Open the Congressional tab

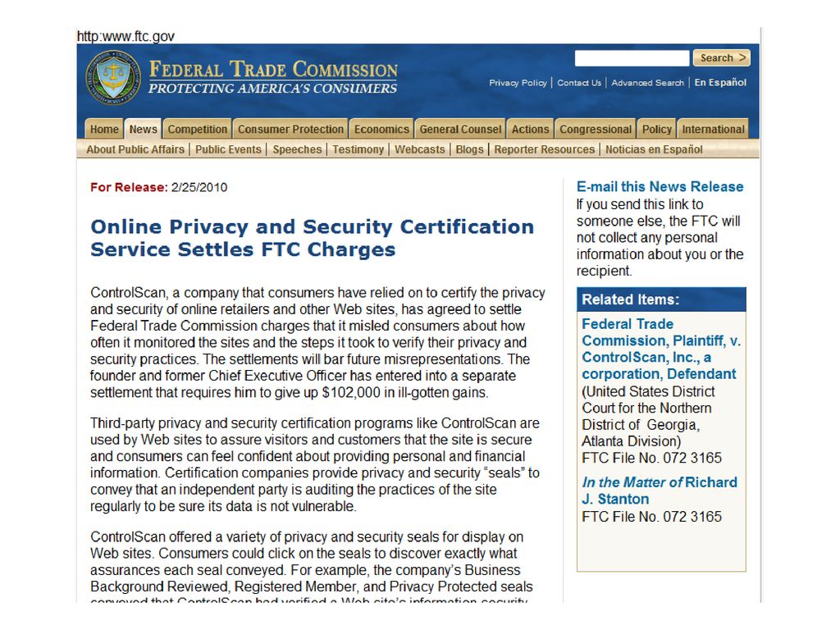point(596,129)
